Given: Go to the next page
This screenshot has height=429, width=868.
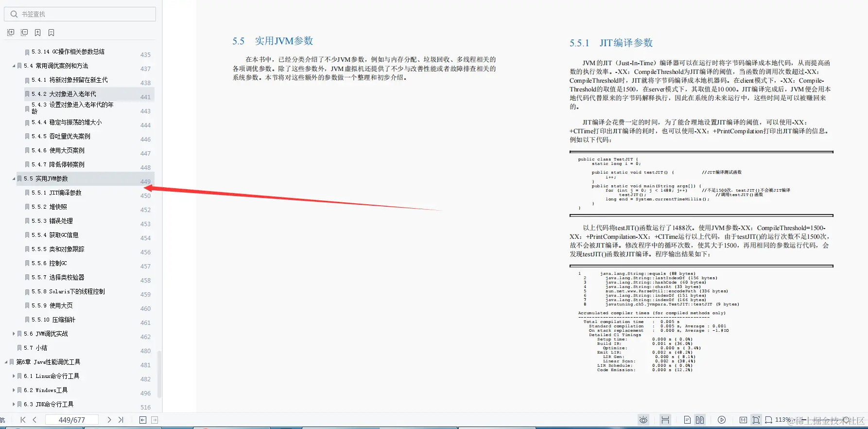Looking at the screenshot, I should coord(109,420).
